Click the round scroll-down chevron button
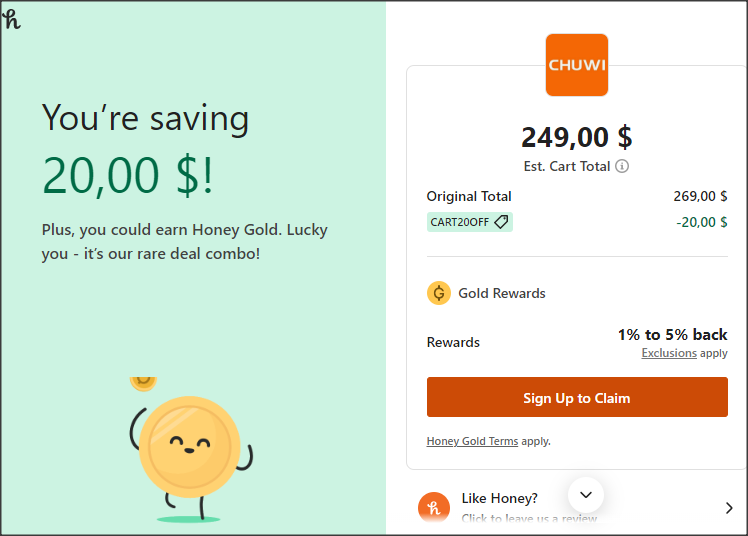Image resolution: width=748 pixels, height=536 pixels. pos(586,494)
